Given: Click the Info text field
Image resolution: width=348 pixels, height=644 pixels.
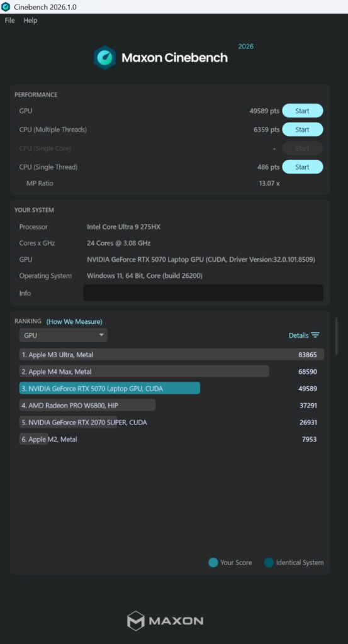Looking at the screenshot, I should point(203,293).
